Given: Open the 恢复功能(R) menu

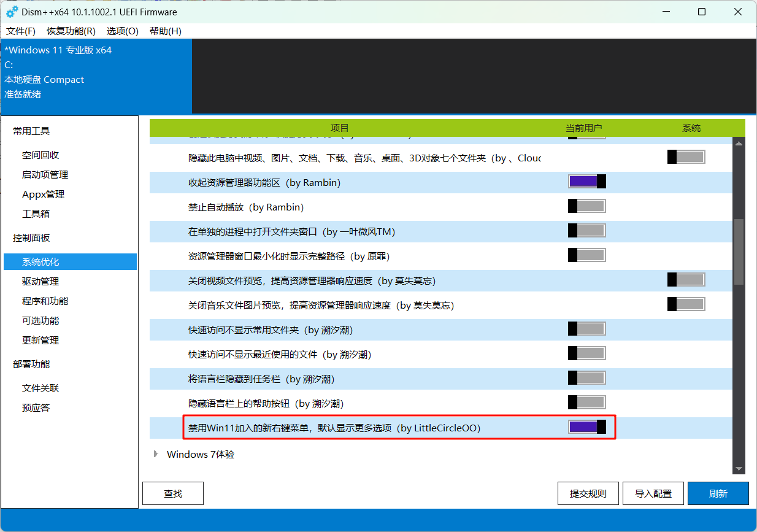Looking at the screenshot, I should (71, 31).
